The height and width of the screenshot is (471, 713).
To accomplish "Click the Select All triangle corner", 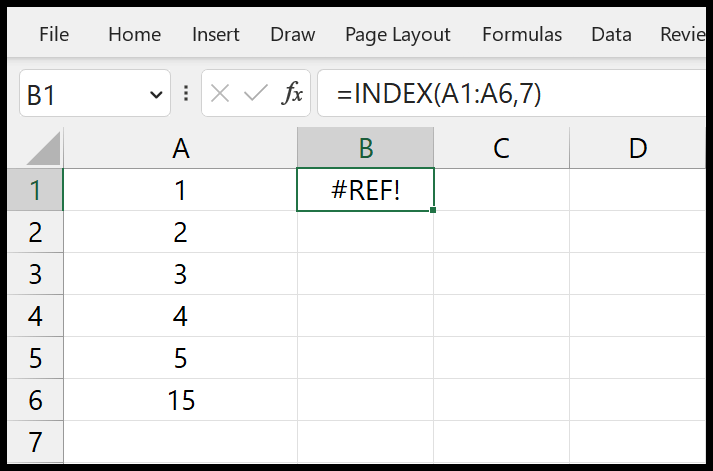I will 44,148.
